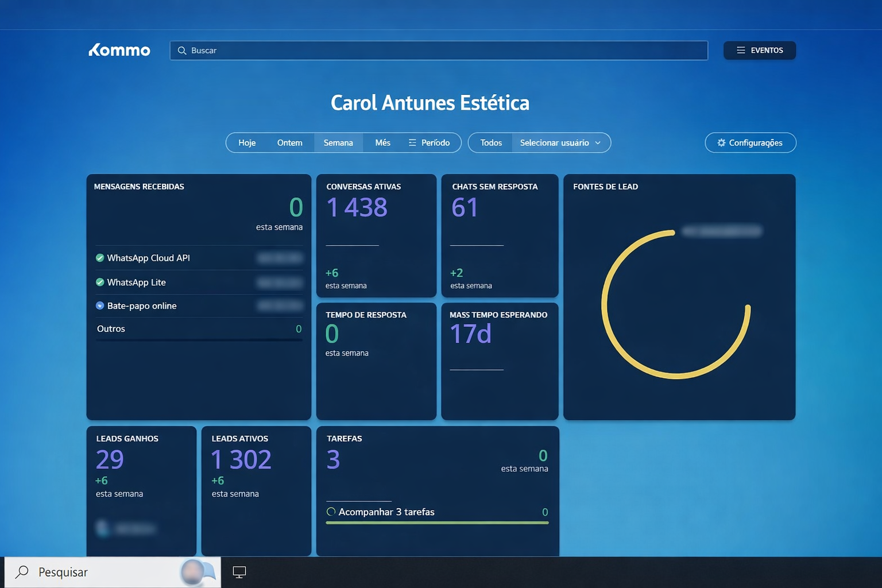Click the Kommo logo
The image size is (882, 588).
tap(119, 50)
